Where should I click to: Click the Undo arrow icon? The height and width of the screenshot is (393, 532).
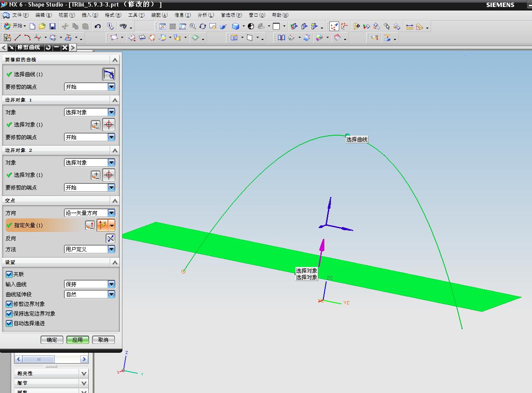click(98, 26)
